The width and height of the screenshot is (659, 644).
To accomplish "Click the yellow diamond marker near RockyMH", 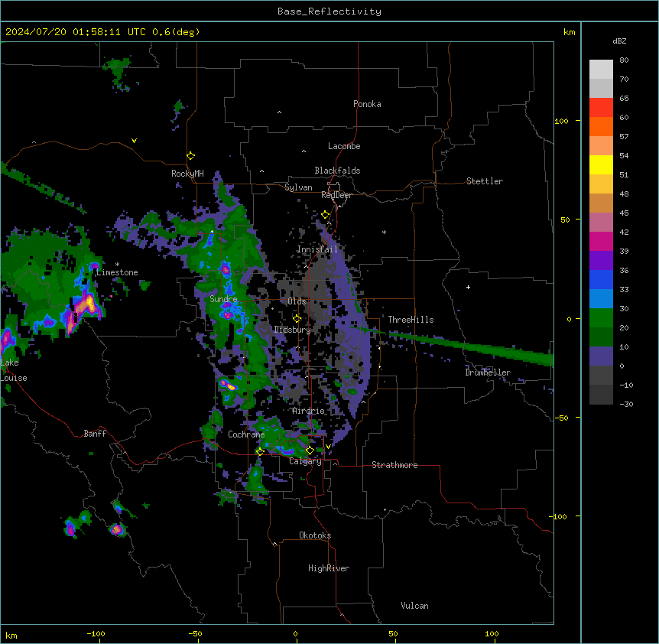I will (190, 156).
